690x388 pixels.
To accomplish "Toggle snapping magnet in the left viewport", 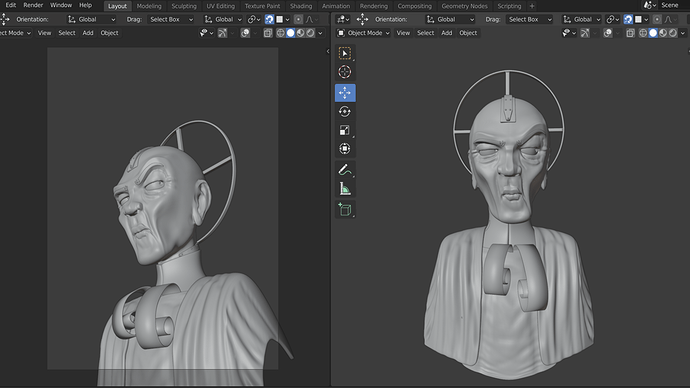I will click(269, 19).
